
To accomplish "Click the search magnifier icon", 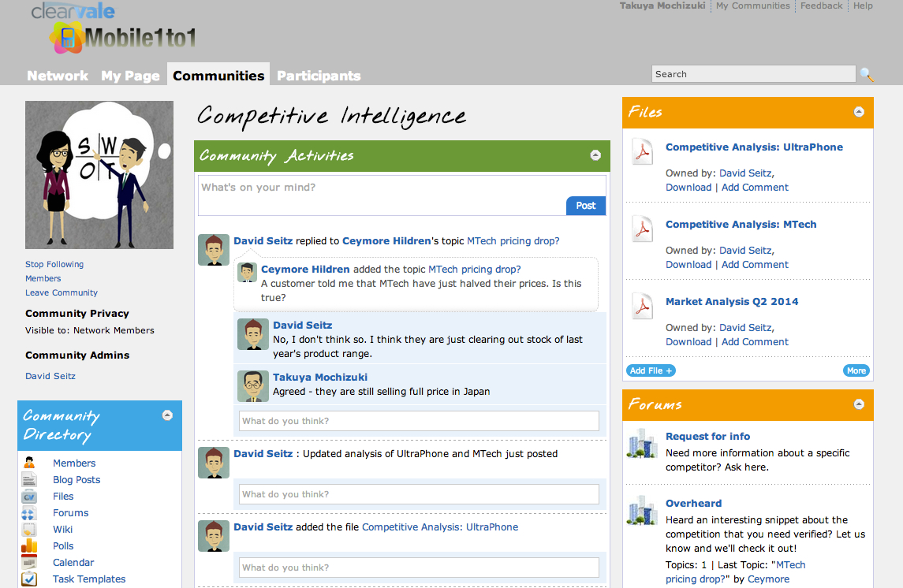I will 866,74.
